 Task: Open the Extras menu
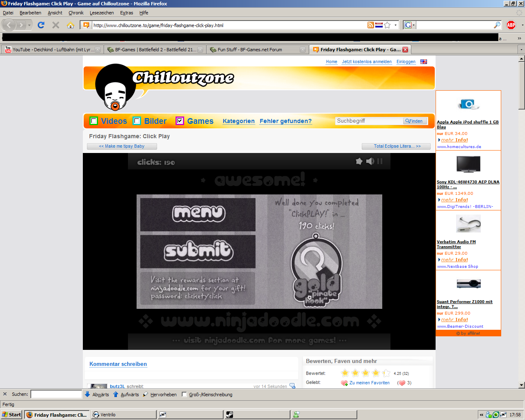(126, 13)
